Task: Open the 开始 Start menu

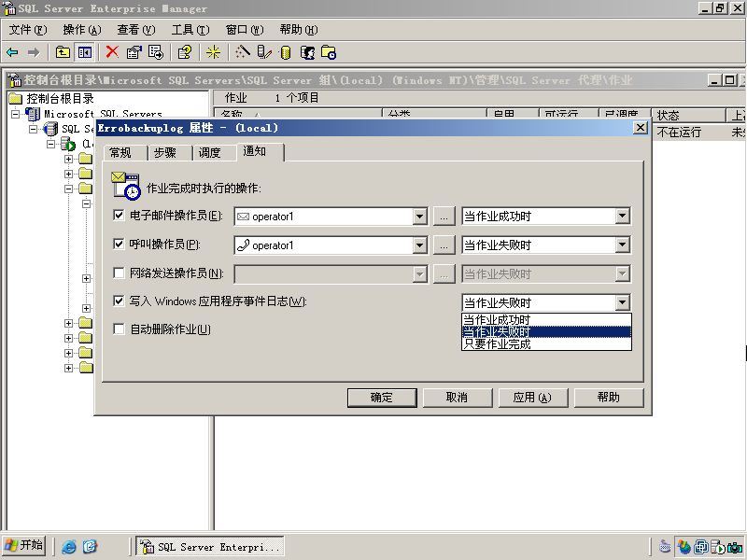Action: pos(24,546)
